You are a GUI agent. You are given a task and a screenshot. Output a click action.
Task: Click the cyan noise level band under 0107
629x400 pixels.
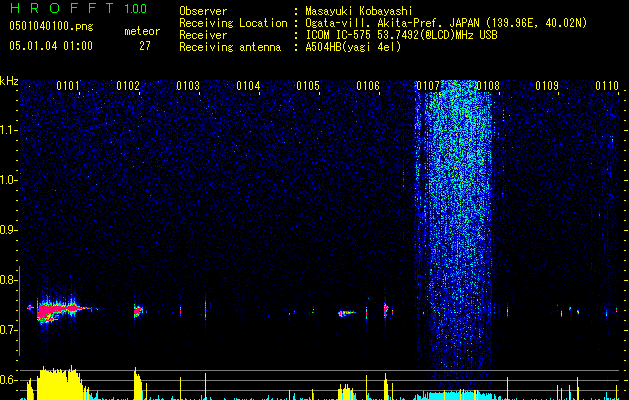454,395
